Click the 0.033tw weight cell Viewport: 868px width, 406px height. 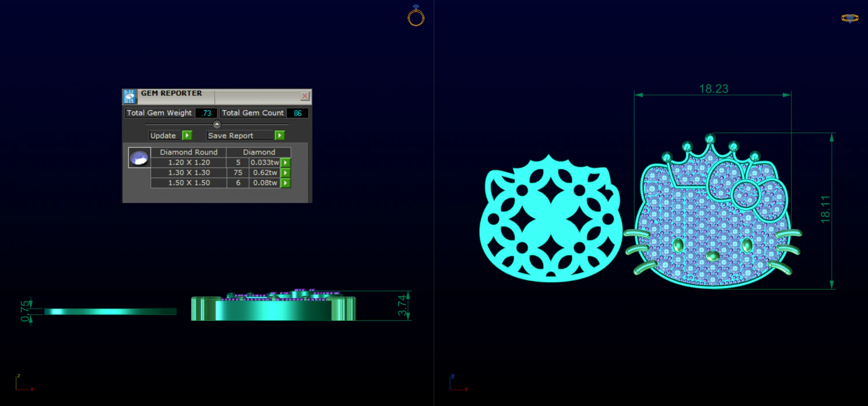(x=265, y=163)
